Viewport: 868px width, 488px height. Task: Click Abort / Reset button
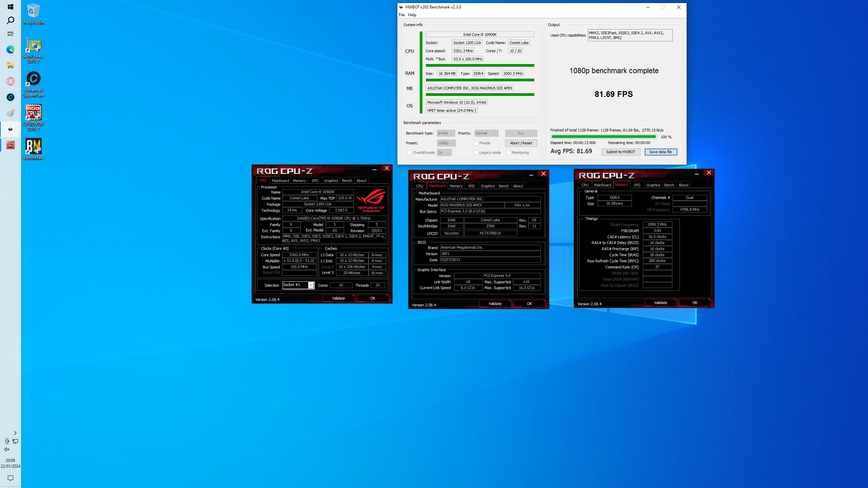point(521,143)
